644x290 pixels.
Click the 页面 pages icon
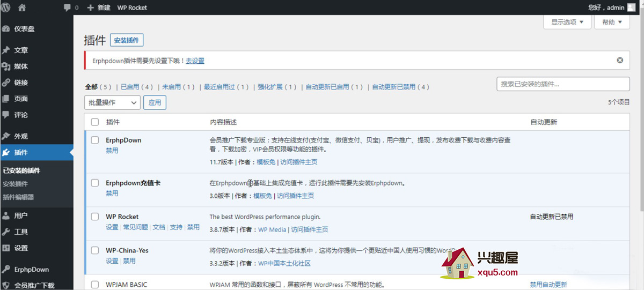point(6,99)
